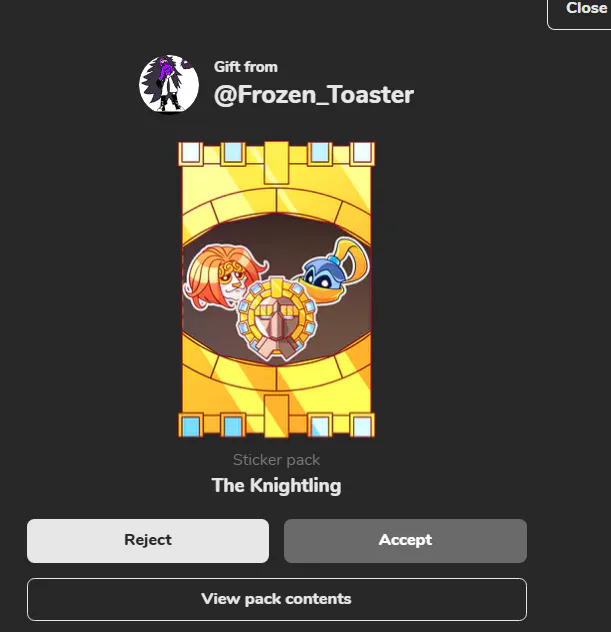Accept the Knightling sticker pack gift
Image resolution: width=611 pixels, height=632 pixels.
(x=405, y=541)
